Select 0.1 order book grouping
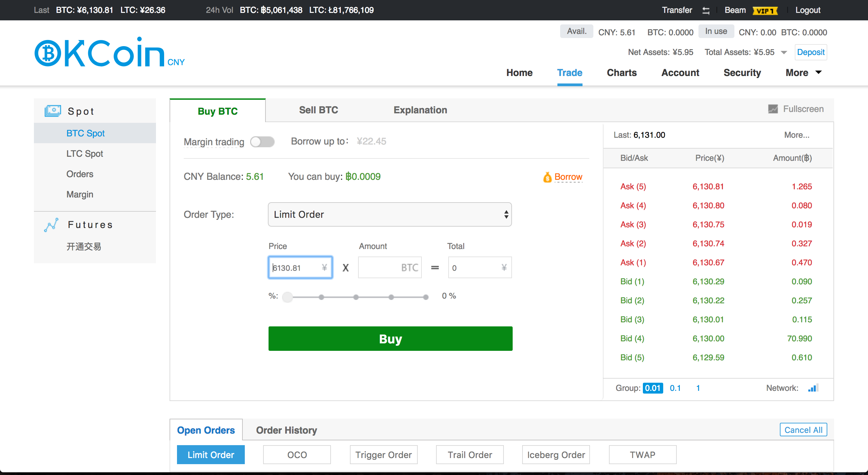This screenshot has width=868, height=475. (x=675, y=388)
